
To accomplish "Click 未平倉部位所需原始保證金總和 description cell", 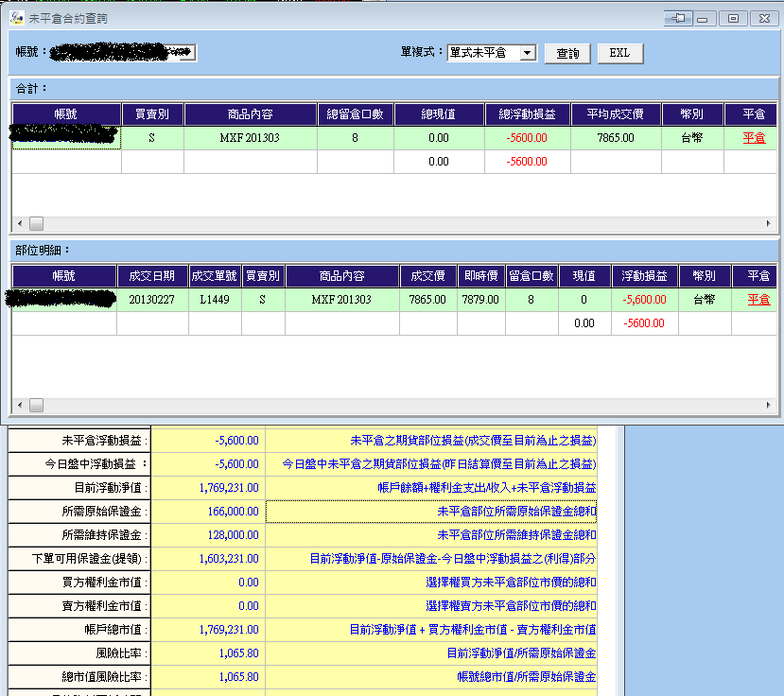I will (x=431, y=512).
